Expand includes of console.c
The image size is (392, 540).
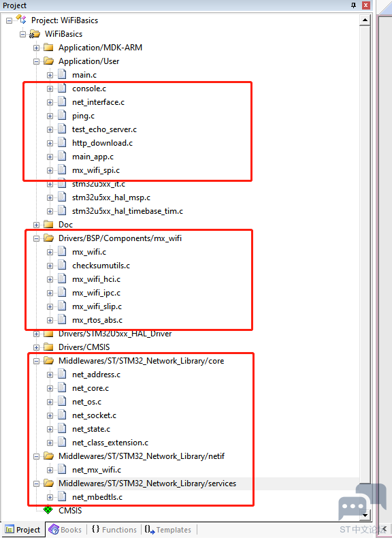(50, 89)
